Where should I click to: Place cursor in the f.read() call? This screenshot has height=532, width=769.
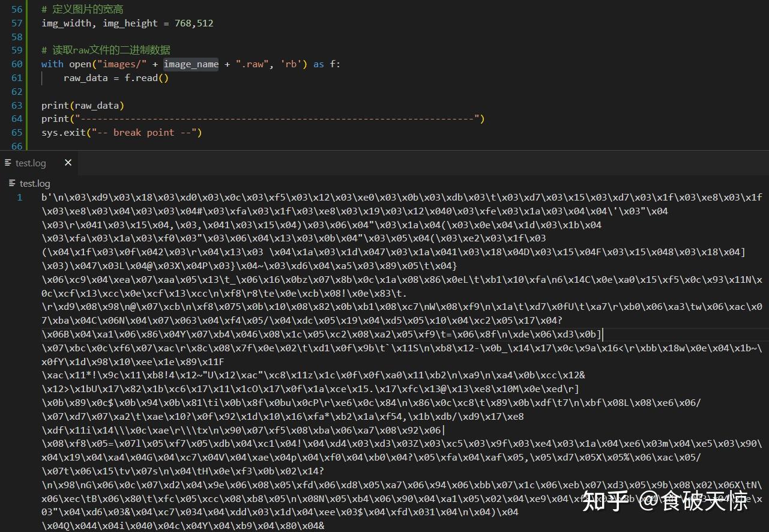(146, 77)
